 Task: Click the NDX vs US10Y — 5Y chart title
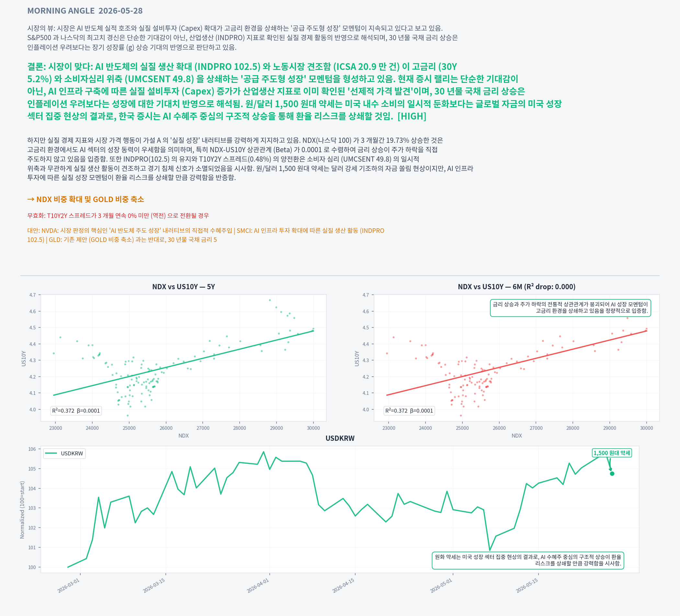[x=184, y=287]
